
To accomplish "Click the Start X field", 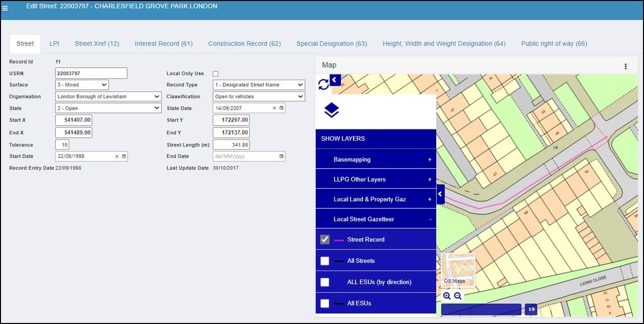I will [74, 120].
